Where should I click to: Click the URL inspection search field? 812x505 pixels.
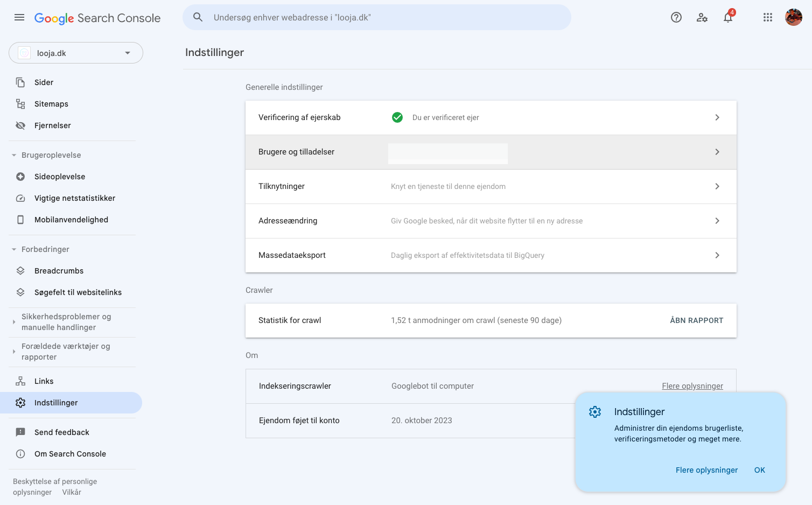tap(377, 17)
